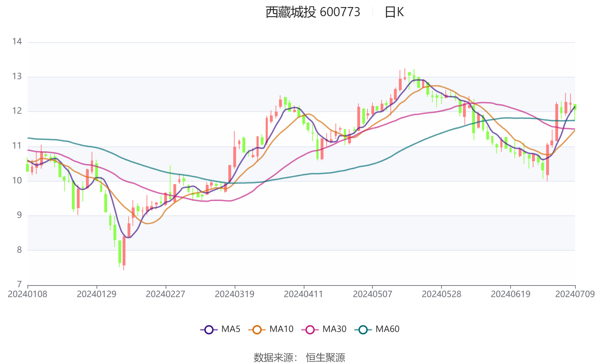Click the y-axis value 11

pos(17,146)
